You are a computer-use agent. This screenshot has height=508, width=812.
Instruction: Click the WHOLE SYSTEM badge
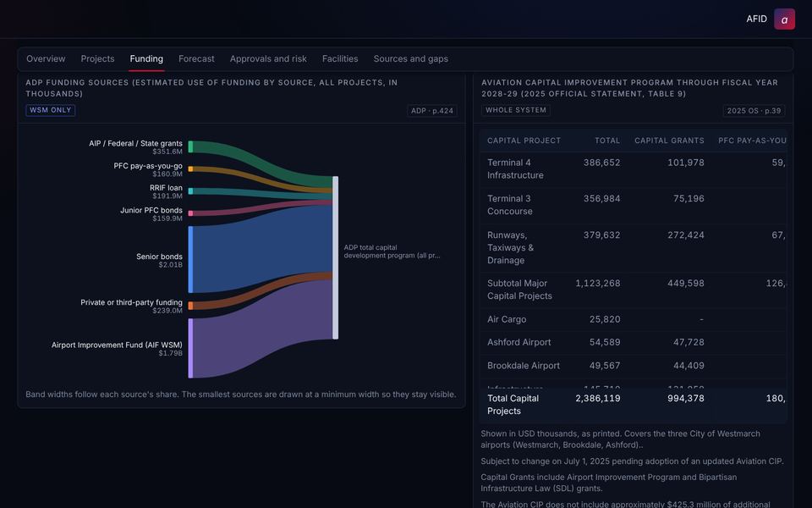pos(516,110)
